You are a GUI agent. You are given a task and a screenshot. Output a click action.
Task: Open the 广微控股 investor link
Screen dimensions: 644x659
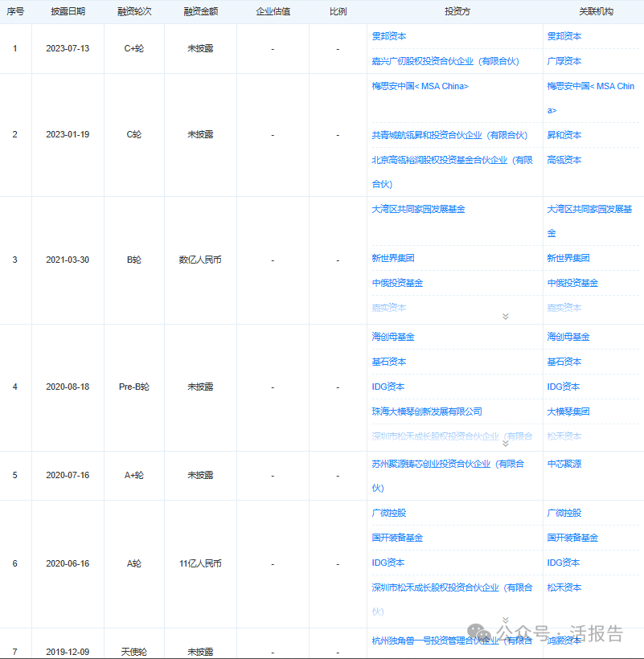click(x=385, y=512)
